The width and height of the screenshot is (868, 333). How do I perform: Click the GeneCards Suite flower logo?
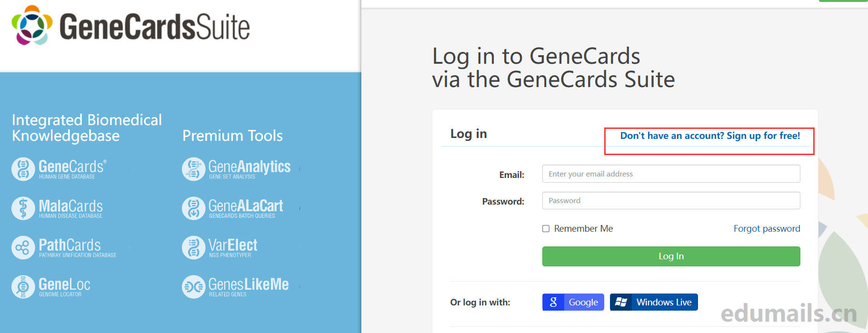click(32, 26)
